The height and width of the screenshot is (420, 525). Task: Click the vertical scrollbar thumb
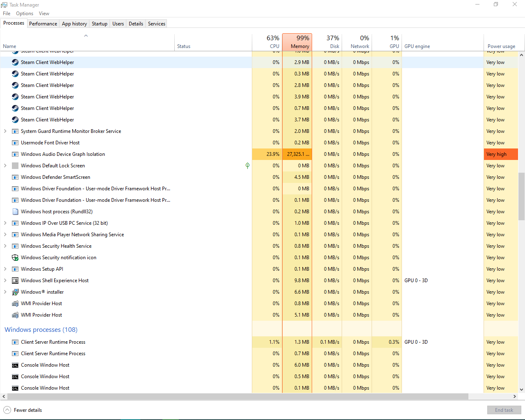point(522,196)
